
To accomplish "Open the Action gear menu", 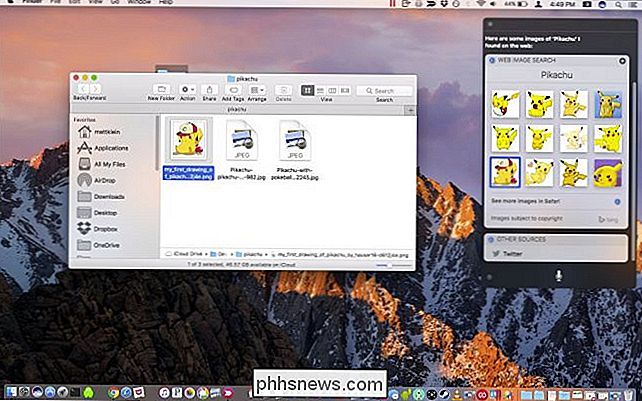I will click(x=188, y=89).
